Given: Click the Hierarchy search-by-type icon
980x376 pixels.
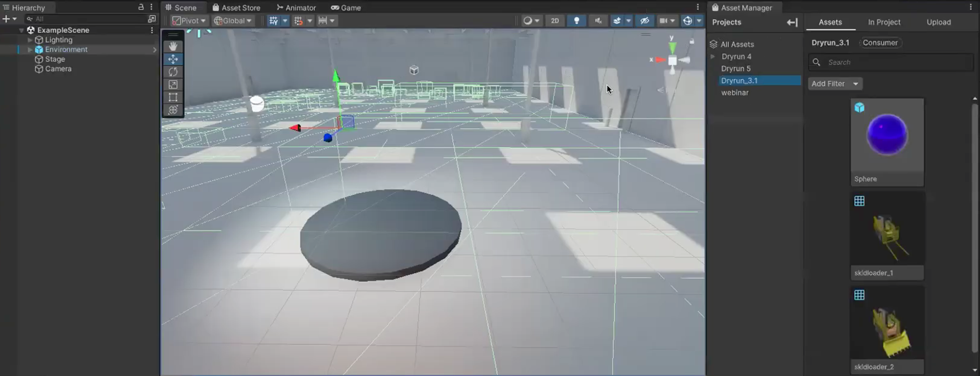Looking at the screenshot, I should pos(152,19).
